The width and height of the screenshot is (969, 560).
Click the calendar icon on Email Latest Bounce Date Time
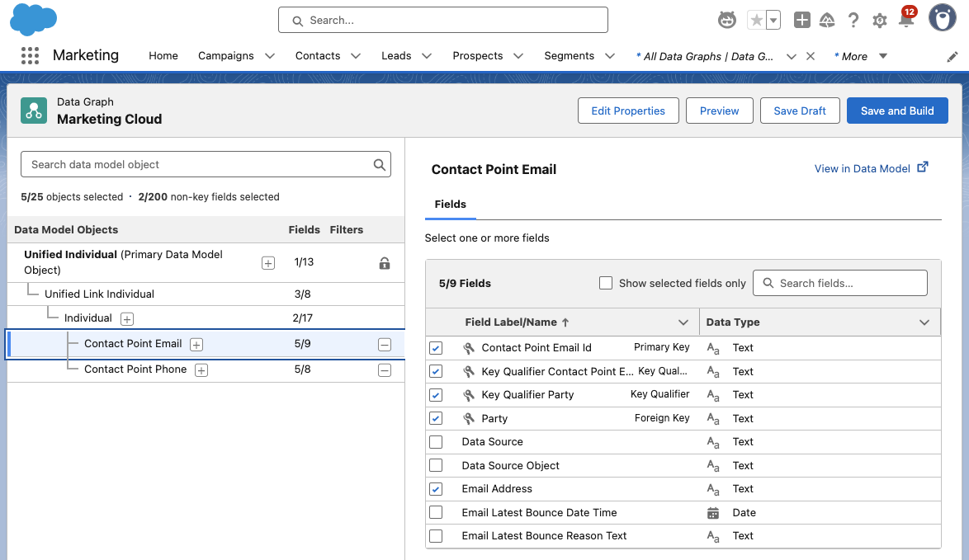[x=712, y=513]
